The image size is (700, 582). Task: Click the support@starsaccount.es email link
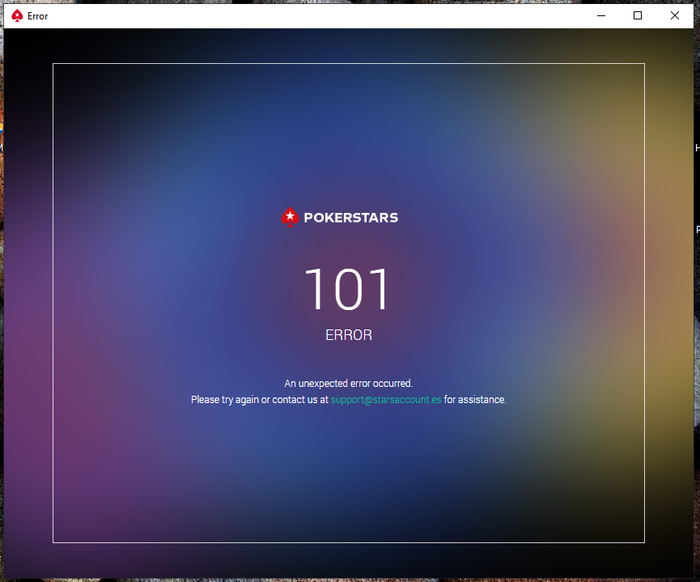coord(386,399)
